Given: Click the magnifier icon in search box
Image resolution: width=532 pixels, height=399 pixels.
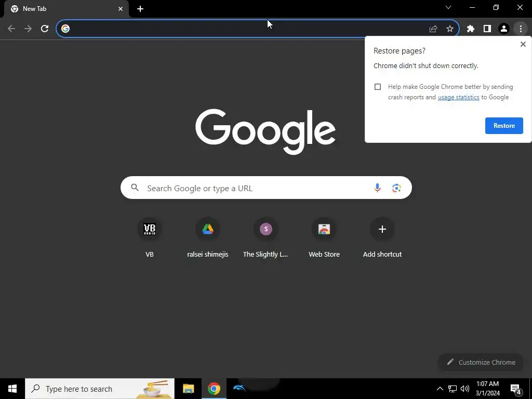Looking at the screenshot, I should pyautogui.click(x=135, y=187).
